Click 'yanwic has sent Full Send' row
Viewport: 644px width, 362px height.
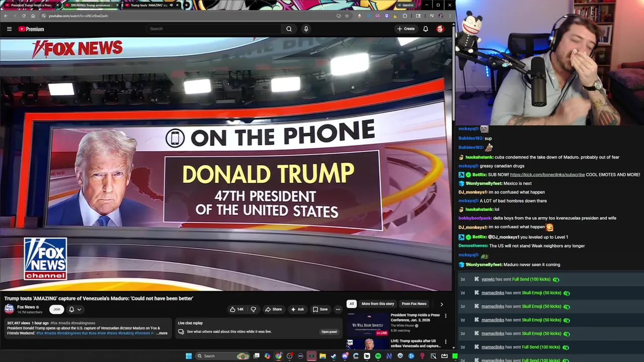click(x=551, y=279)
